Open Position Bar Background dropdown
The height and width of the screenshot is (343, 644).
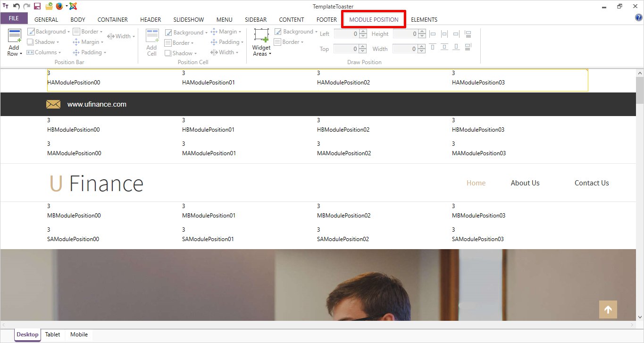[48, 32]
